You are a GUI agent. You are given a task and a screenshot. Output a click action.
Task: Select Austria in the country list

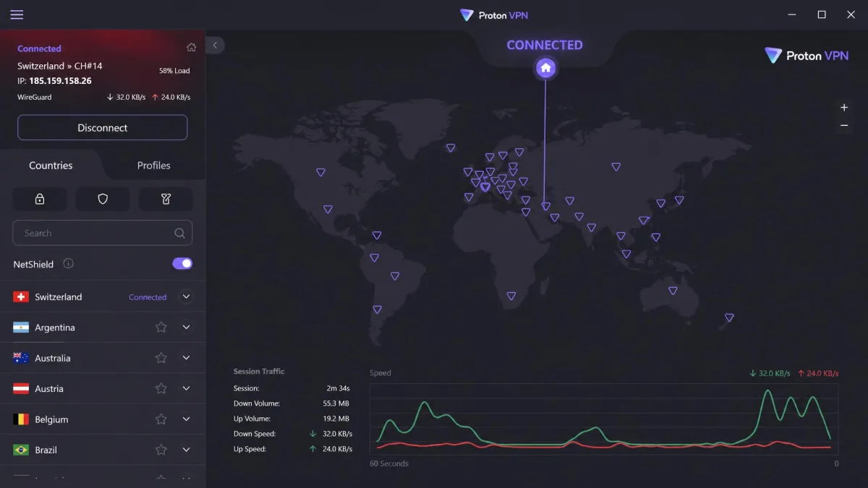[x=103, y=389]
